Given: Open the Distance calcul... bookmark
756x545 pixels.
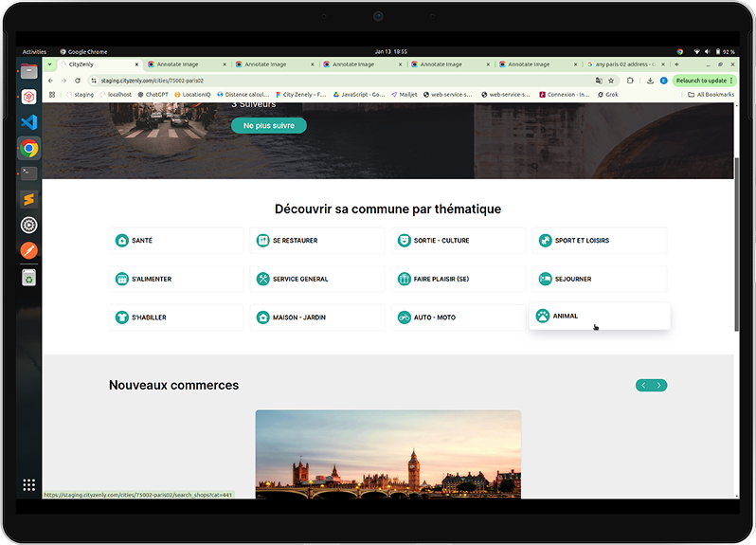Looking at the screenshot, I should click(x=243, y=95).
